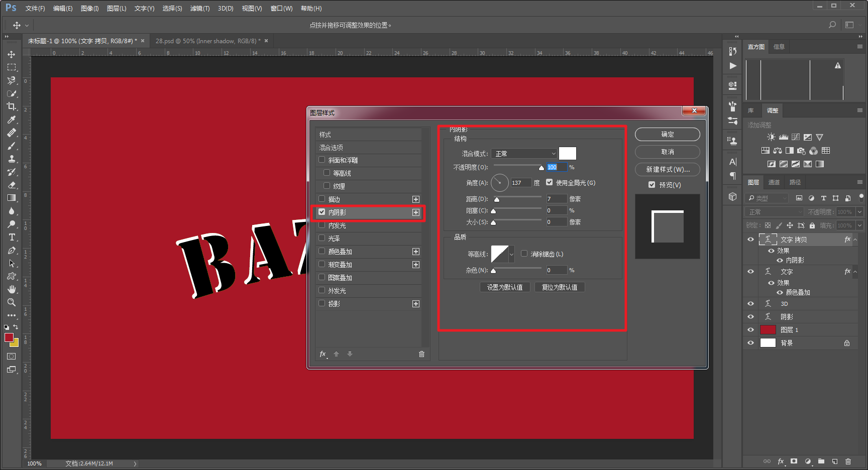Click the 新建样式 button
The width and height of the screenshot is (868, 470).
pos(668,170)
